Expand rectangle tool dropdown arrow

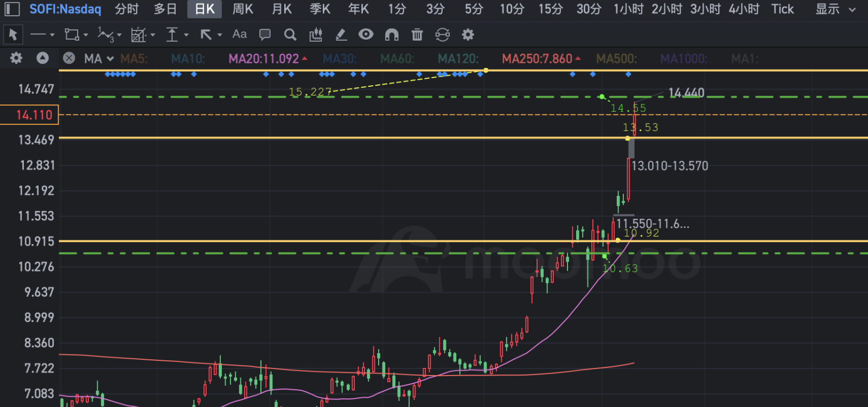(x=86, y=35)
